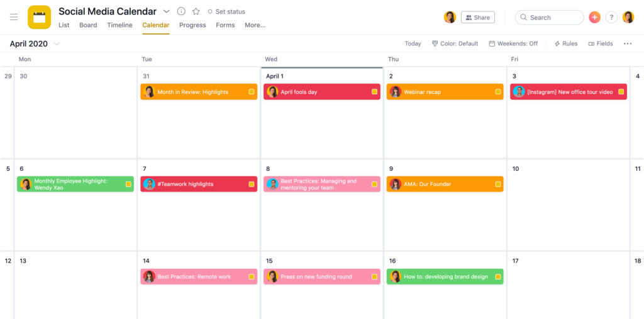644x319 pixels.
Task: Click the orange plus quick-add button
Action: [x=594, y=18]
